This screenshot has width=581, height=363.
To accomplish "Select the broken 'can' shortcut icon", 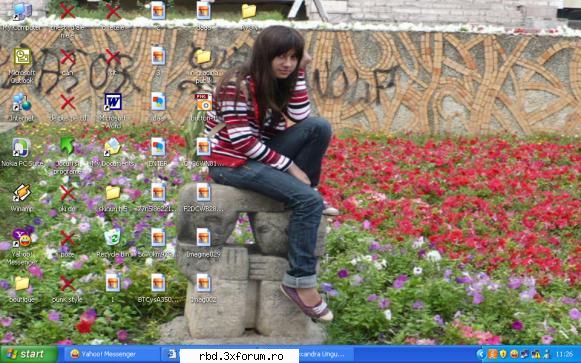I will [67, 57].
